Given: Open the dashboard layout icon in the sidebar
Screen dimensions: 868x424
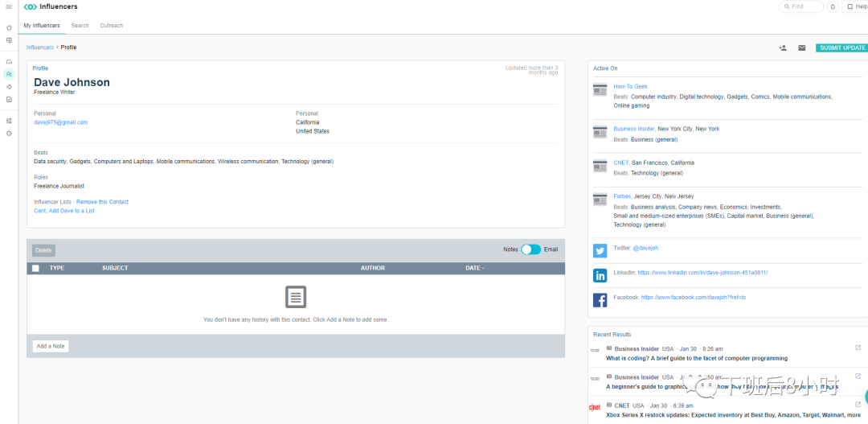Looking at the screenshot, I should point(9,40).
